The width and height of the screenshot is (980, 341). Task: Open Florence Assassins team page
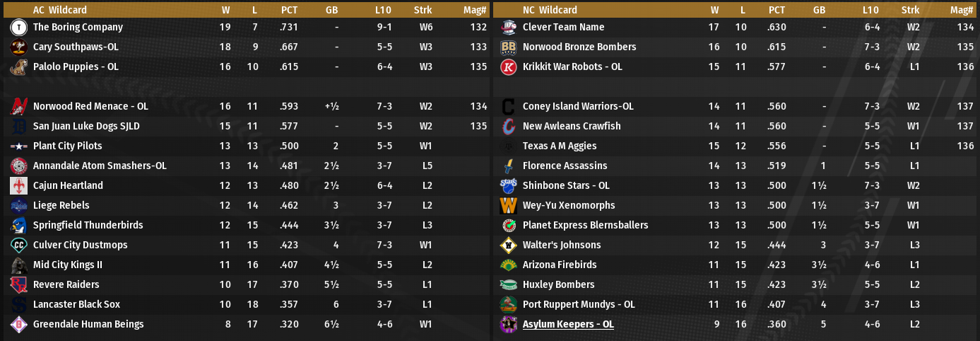565,166
